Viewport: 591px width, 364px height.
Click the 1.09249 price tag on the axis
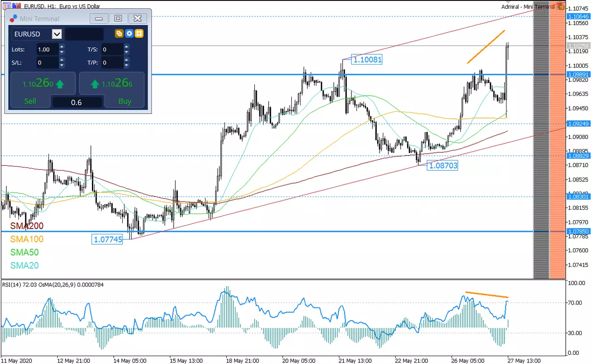click(579, 124)
